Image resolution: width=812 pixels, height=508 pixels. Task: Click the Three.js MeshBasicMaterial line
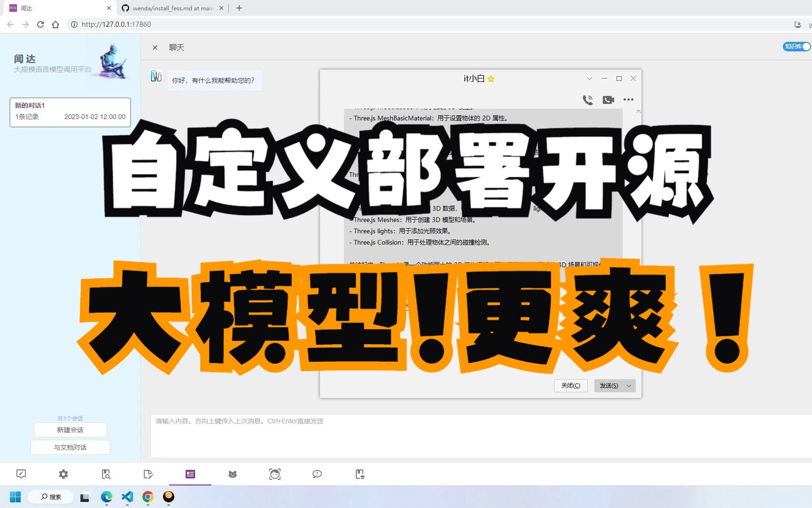pos(429,119)
